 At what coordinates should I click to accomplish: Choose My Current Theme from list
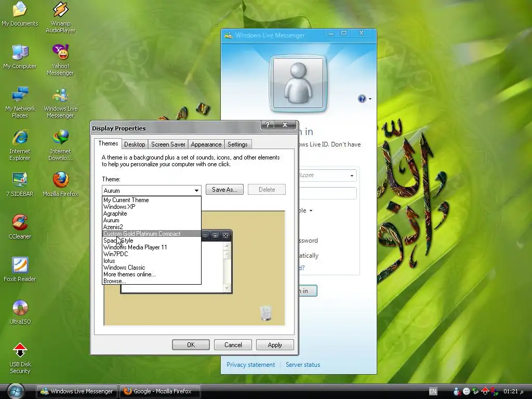pyautogui.click(x=152, y=200)
